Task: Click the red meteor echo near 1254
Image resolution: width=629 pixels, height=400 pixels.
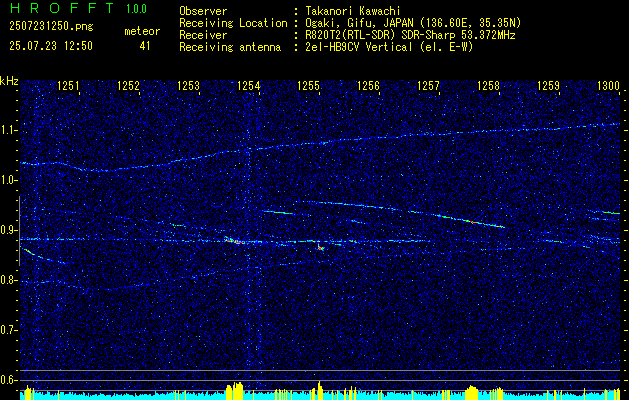Action: (x=235, y=241)
